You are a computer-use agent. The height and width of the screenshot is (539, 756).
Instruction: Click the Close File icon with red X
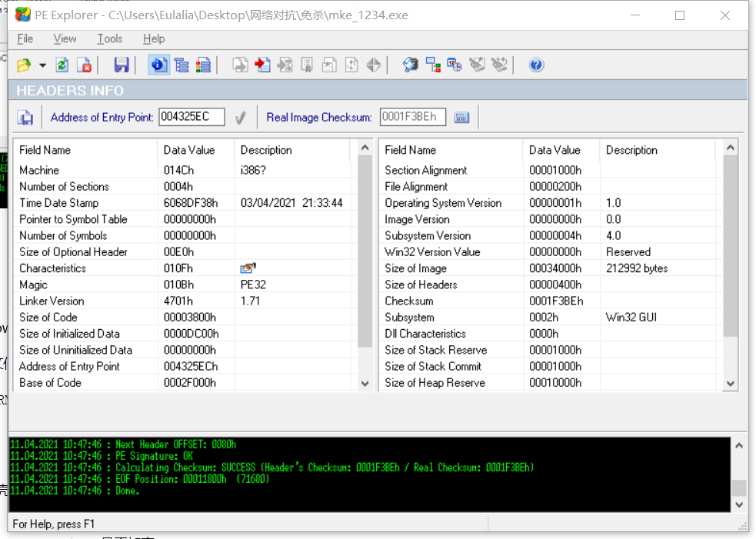[x=85, y=65]
